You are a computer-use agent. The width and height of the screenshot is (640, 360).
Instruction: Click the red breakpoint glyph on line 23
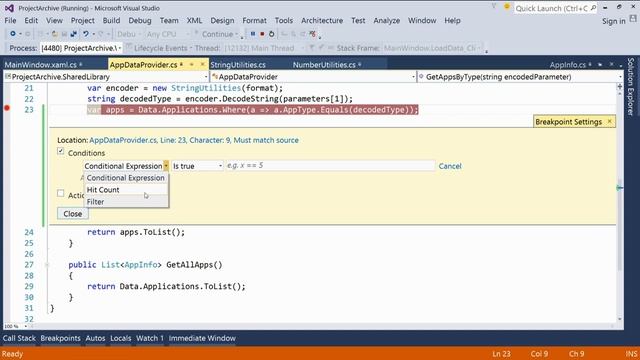[x=7, y=108]
